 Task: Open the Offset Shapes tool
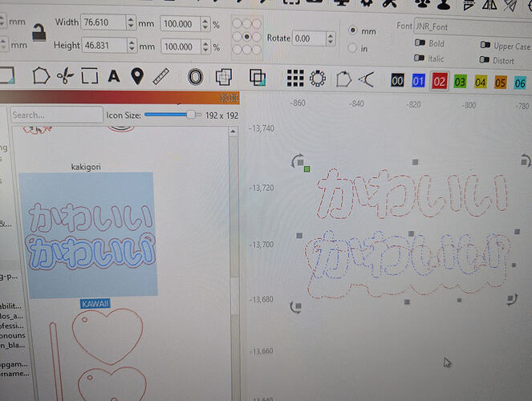tap(195, 77)
